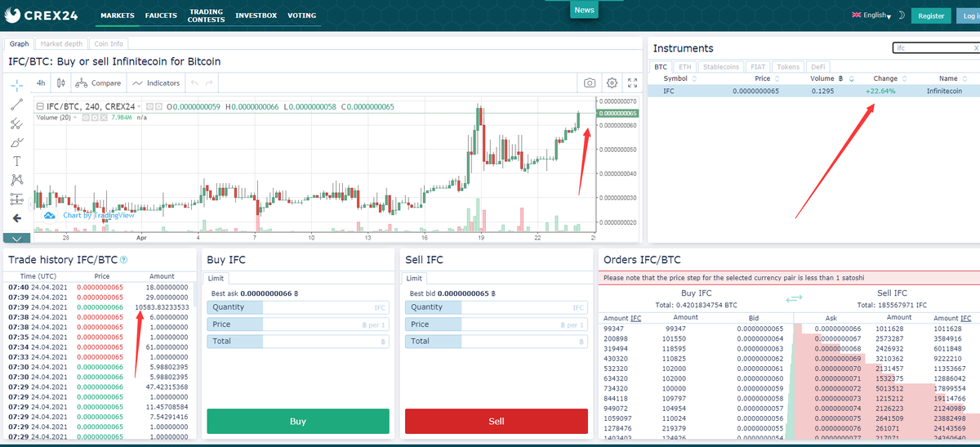Open the Indicators button

tap(156, 83)
